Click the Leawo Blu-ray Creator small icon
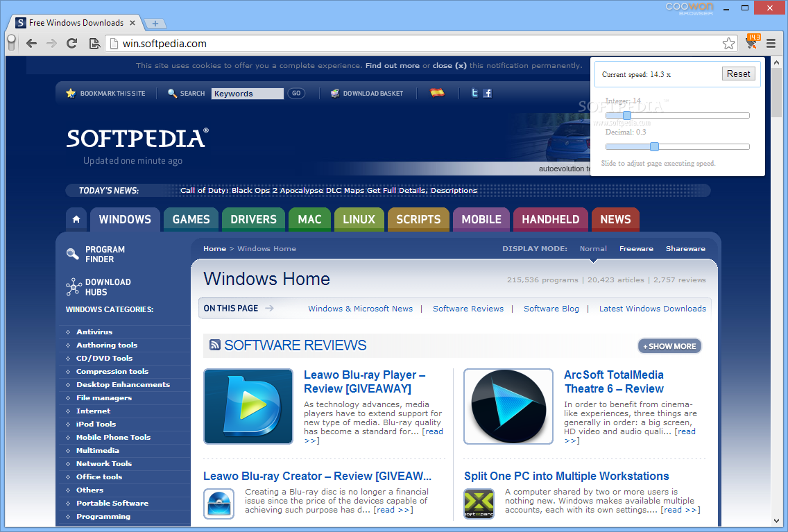 (219, 504)
